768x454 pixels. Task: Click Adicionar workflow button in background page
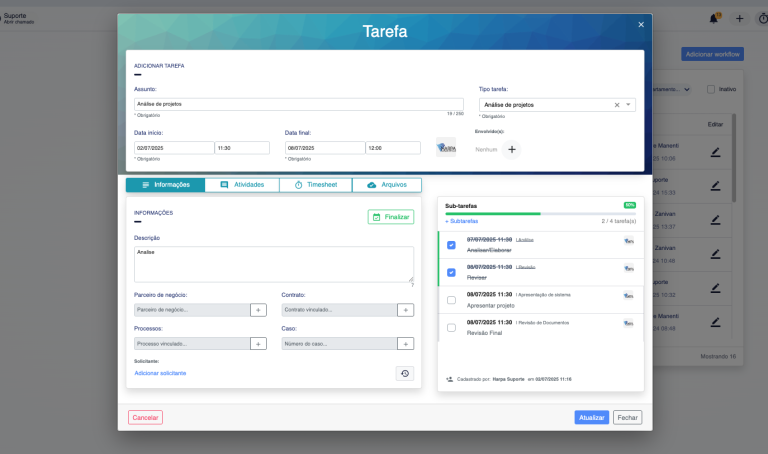(712, 54)
